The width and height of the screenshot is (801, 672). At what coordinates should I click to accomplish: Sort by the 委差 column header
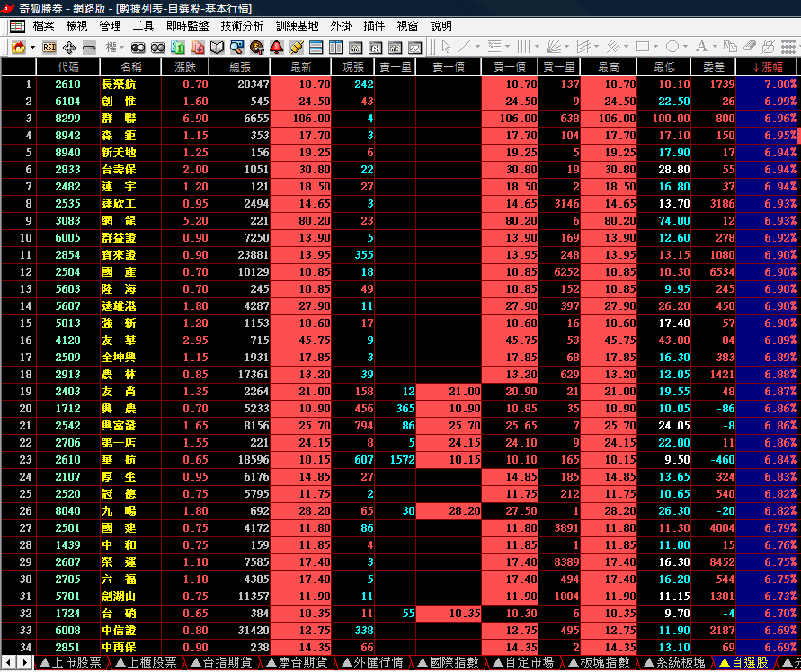click(713, 66)
